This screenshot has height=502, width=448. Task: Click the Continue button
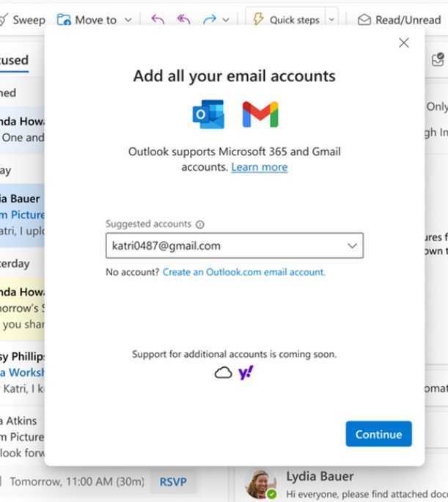(x=378, y=434)
